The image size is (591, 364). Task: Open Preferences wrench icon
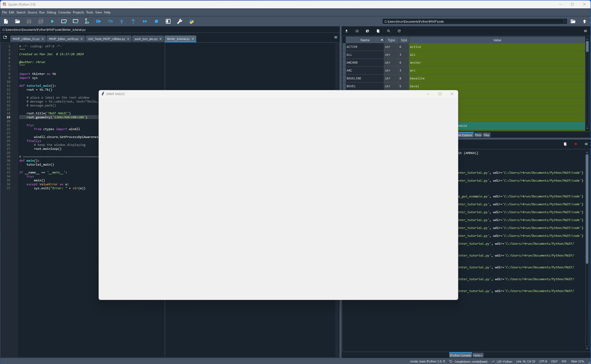click(x=179, y=21)
